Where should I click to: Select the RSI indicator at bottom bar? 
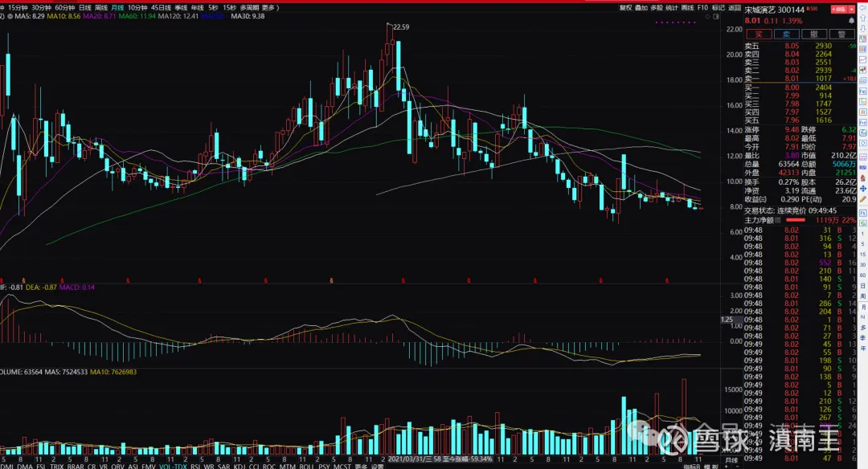point(195,466)
